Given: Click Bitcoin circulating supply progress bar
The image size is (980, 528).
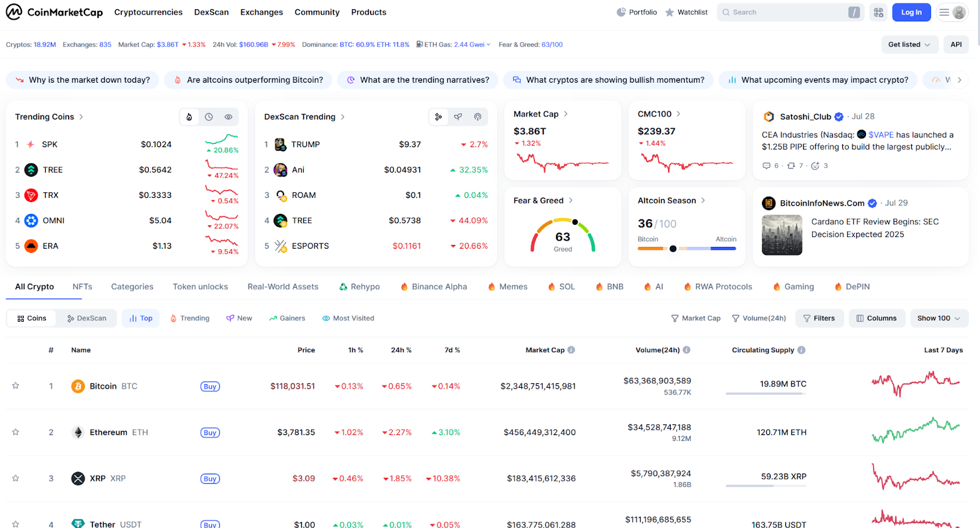Looking at the screenshot, I should 766,394.
